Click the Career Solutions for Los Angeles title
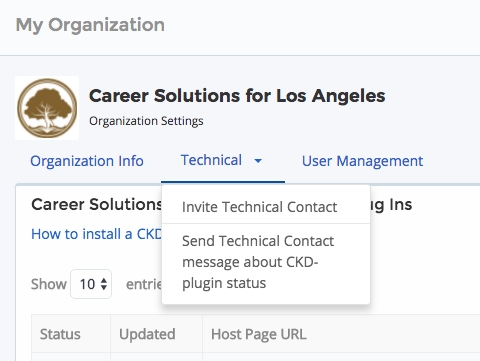The image size is (480, 361). tap(237, 96)
